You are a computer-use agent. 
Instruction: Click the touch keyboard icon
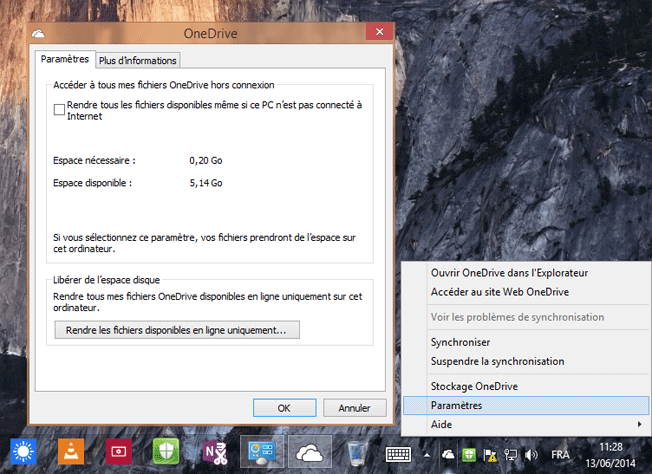click(x=400, y=453)
